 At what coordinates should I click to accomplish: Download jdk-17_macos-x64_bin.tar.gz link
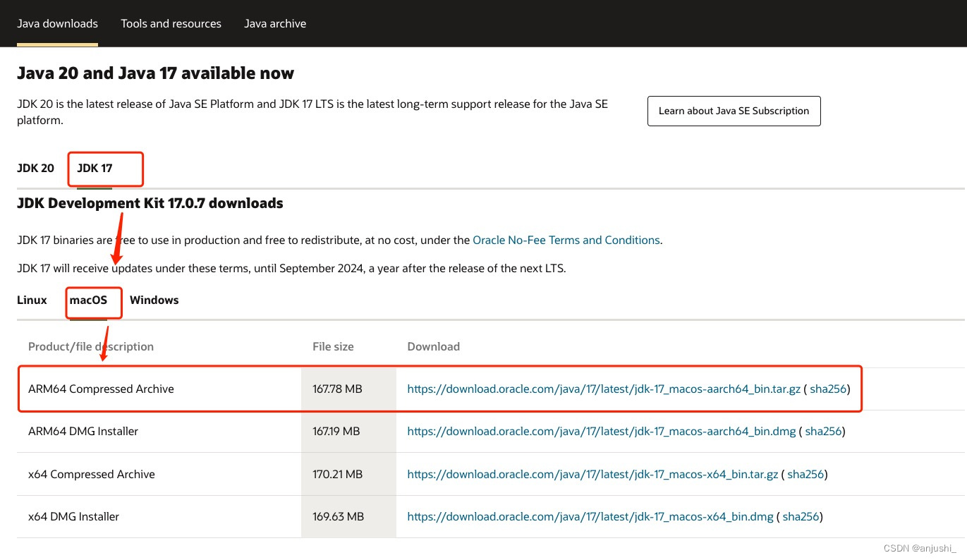click(592, 474)
